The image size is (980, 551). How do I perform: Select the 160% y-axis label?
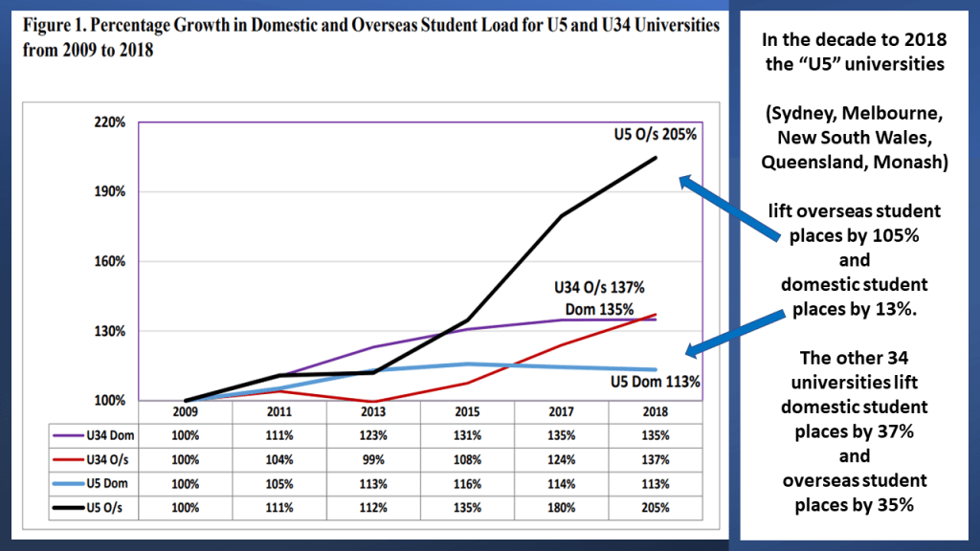point(109,261)
